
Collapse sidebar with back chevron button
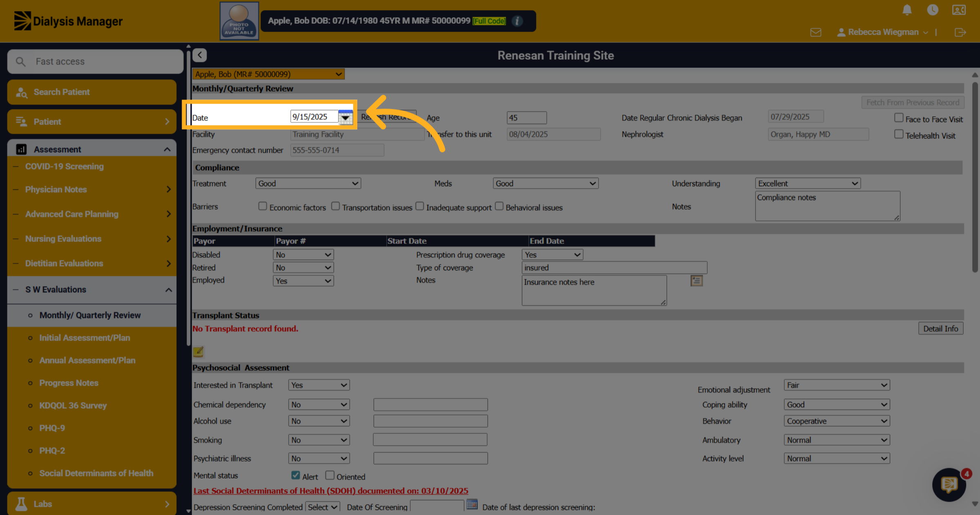[200, 55]
